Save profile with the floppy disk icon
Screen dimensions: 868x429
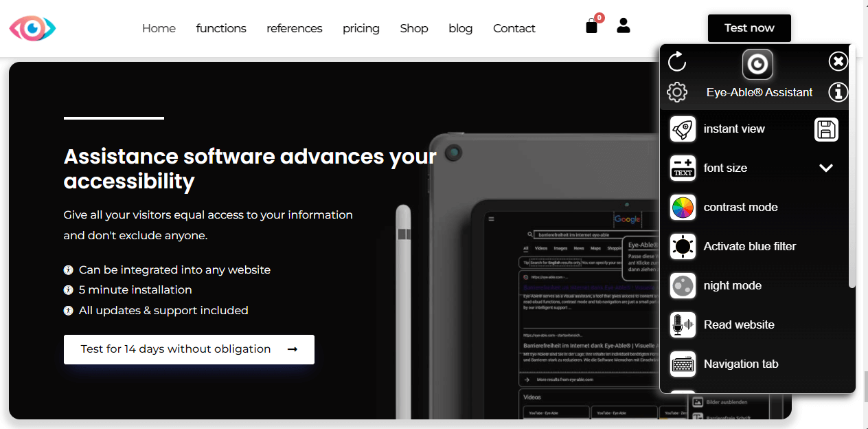pos(826,129)
